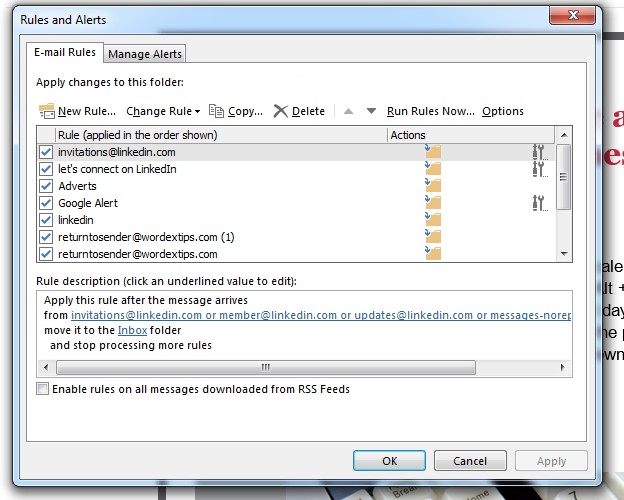Close the Rules and Alerts dialog
Screen dimensions: 624x500
coord(573,15)
